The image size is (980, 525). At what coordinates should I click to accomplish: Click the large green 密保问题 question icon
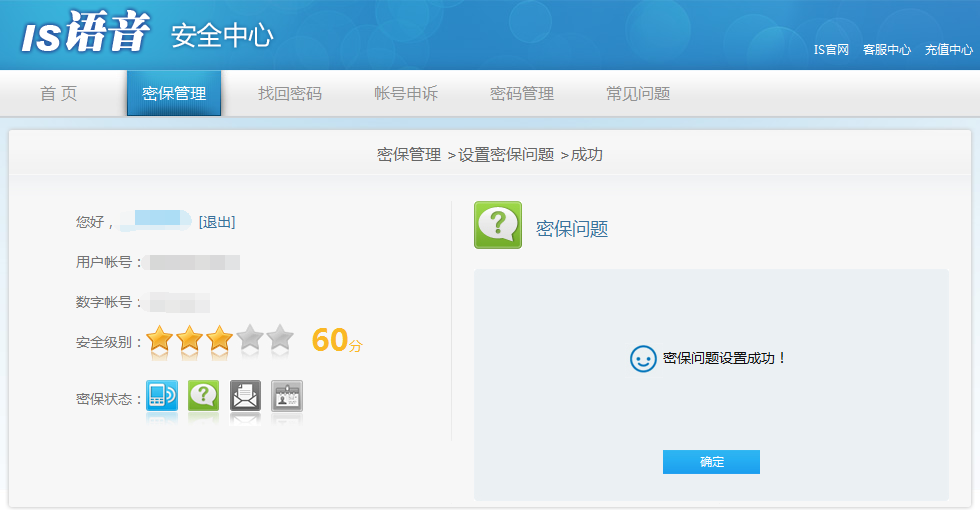click(498, 225)
